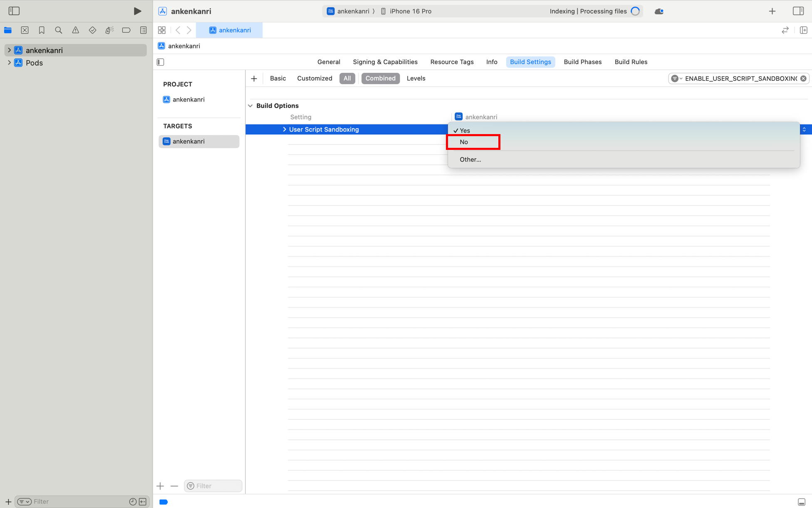Open User Script Sandboxing value stepper
This screenshot has width=812, height=508.
pos(804,129)
